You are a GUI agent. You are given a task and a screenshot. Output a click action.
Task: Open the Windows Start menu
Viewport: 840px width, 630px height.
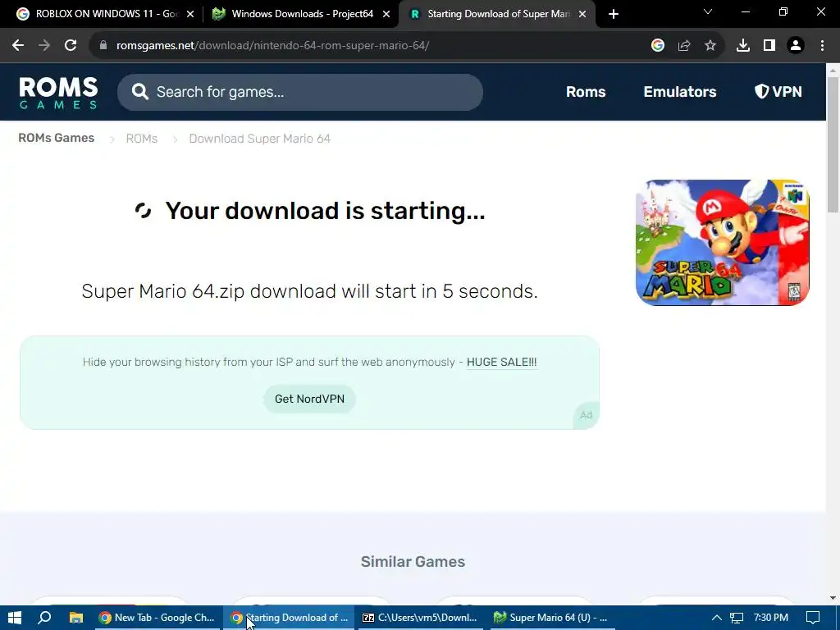(x=15, y=618)
